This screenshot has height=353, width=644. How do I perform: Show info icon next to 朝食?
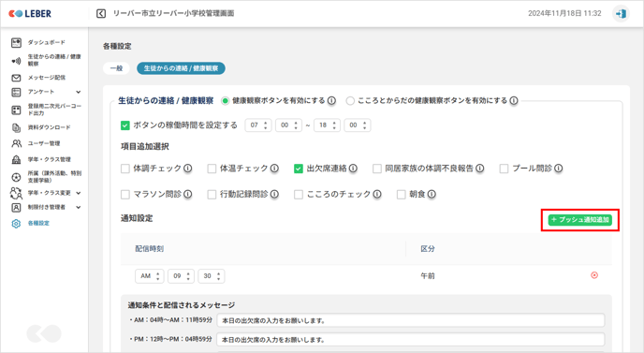[x=432, y=195]
